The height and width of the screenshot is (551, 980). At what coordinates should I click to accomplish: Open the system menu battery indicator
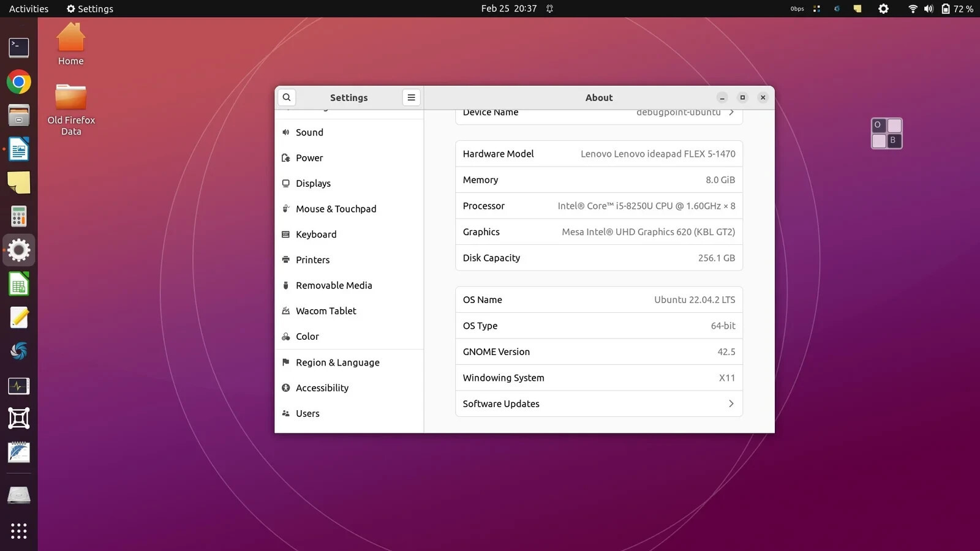957,9
